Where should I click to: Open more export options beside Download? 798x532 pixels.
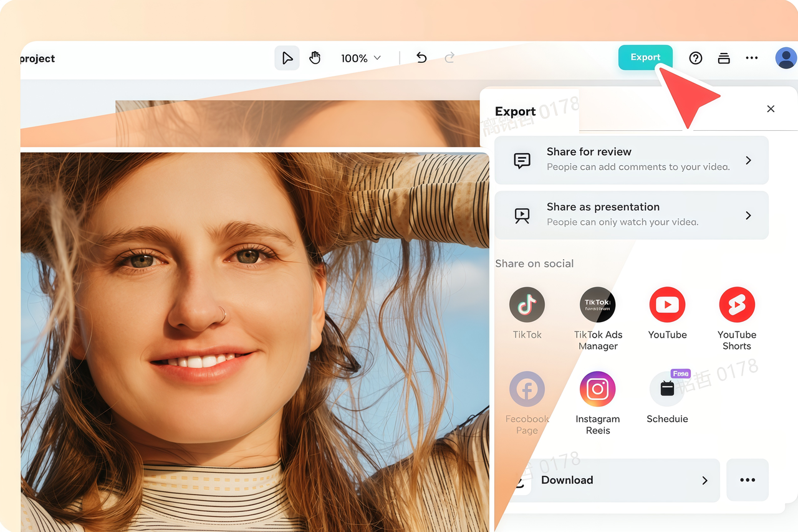click(x=747, y=480)
